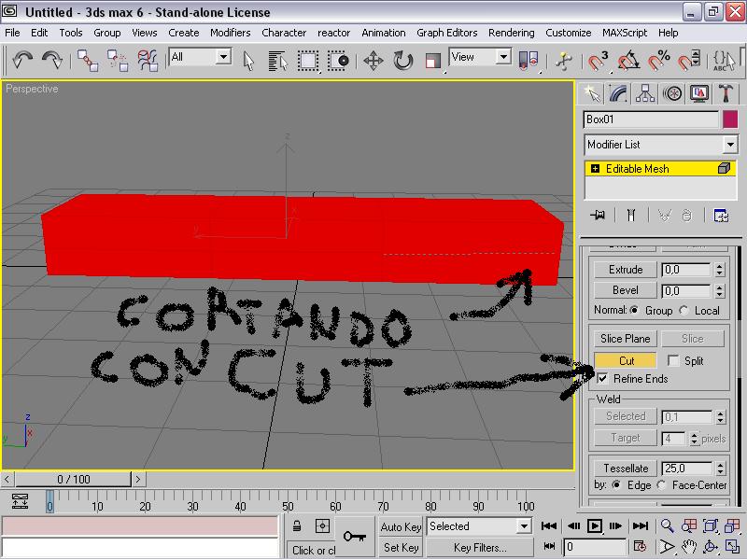Select the Bind to Space Warp tool
The image size is (747, 560).
pos(148,61)
